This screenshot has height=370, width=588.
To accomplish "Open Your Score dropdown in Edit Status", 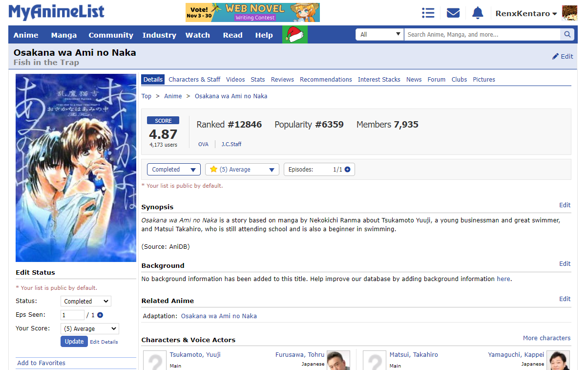I will [x=89, y=329].
